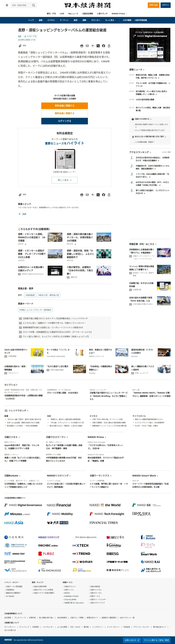Open the share icon in the top toolbar
This screenshot has height=644, width=175.
[109, 46]
